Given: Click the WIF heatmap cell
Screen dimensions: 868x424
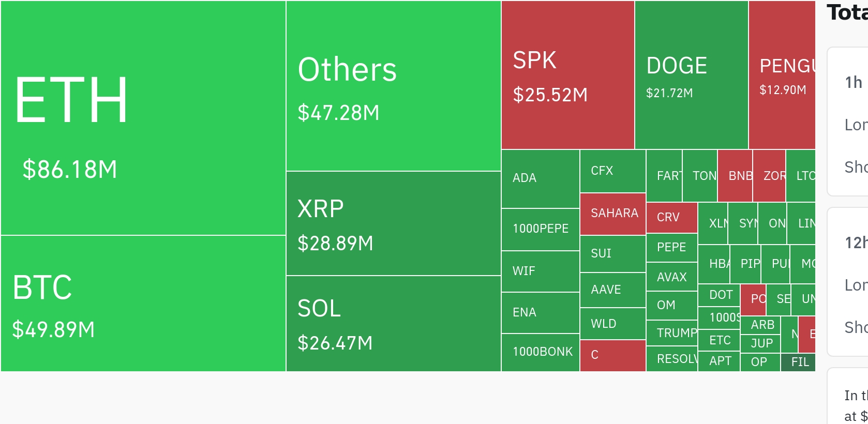Looking at the screenshot, I should 541,271.
